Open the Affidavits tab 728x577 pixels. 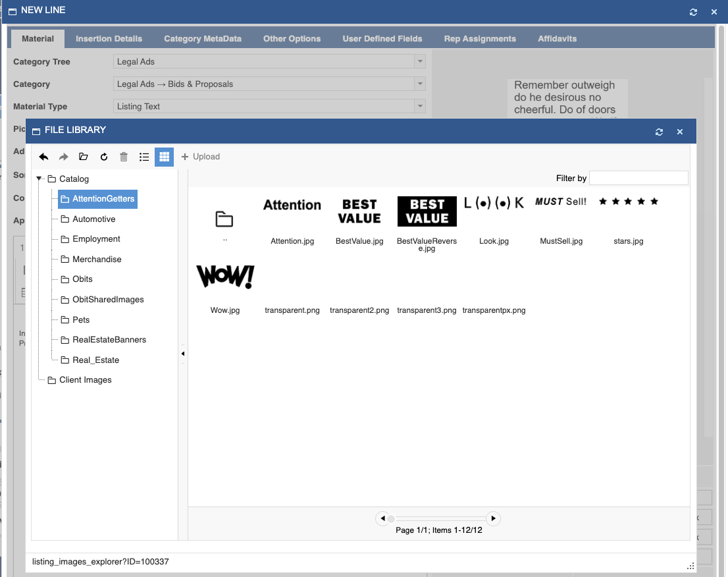[x=557, y=39]
